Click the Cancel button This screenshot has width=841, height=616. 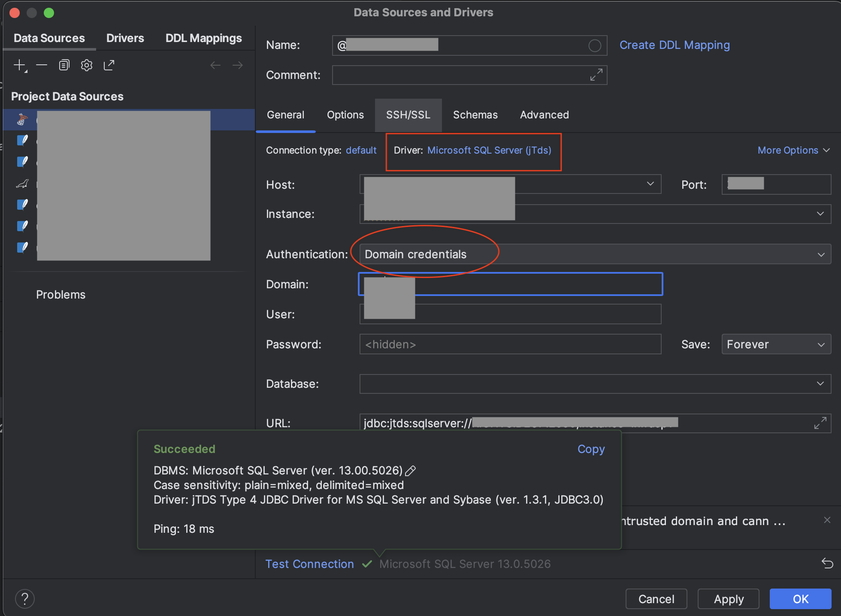[656, 599]
